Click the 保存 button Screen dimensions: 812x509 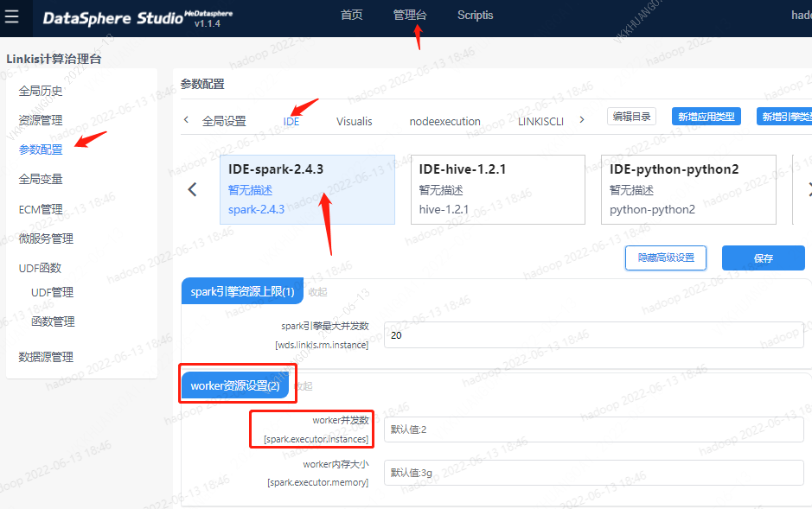tap(763, 258)
